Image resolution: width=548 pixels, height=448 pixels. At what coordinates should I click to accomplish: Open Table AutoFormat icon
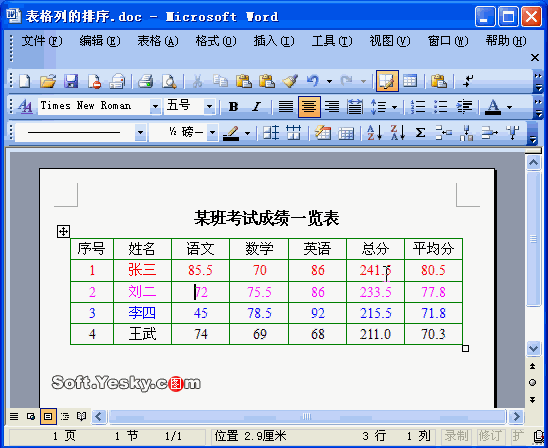coord(323,133)
